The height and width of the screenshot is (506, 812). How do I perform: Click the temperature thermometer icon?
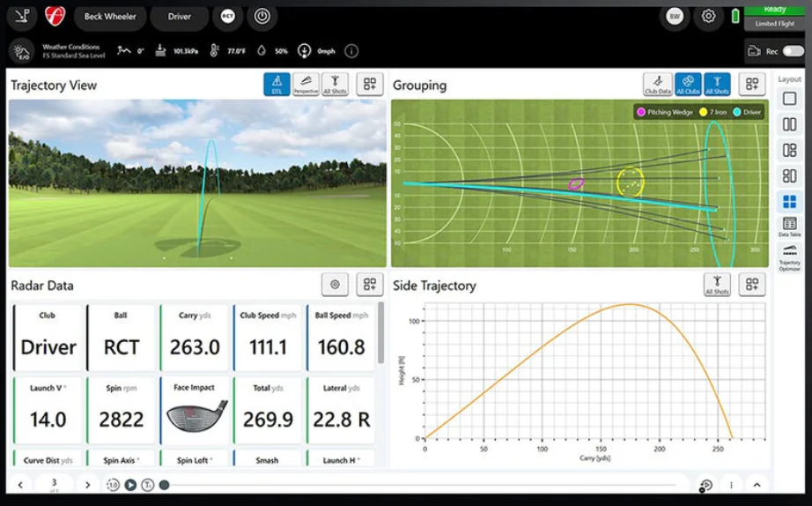pyautogui.click(x=214, y=51)
